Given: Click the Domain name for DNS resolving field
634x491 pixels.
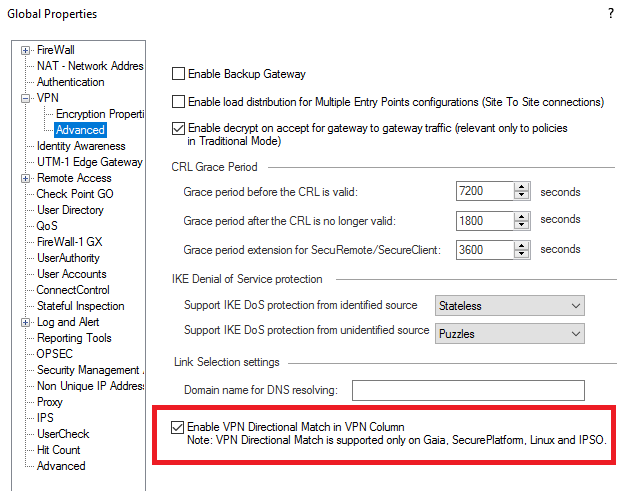Looking at the screenshot, I should coord(468,390).
